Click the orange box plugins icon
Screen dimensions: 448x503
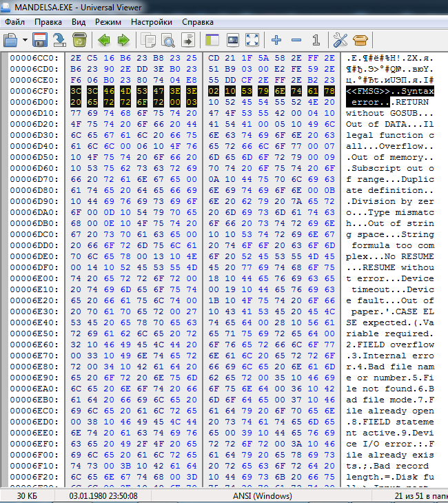click(x=360, y=40)
